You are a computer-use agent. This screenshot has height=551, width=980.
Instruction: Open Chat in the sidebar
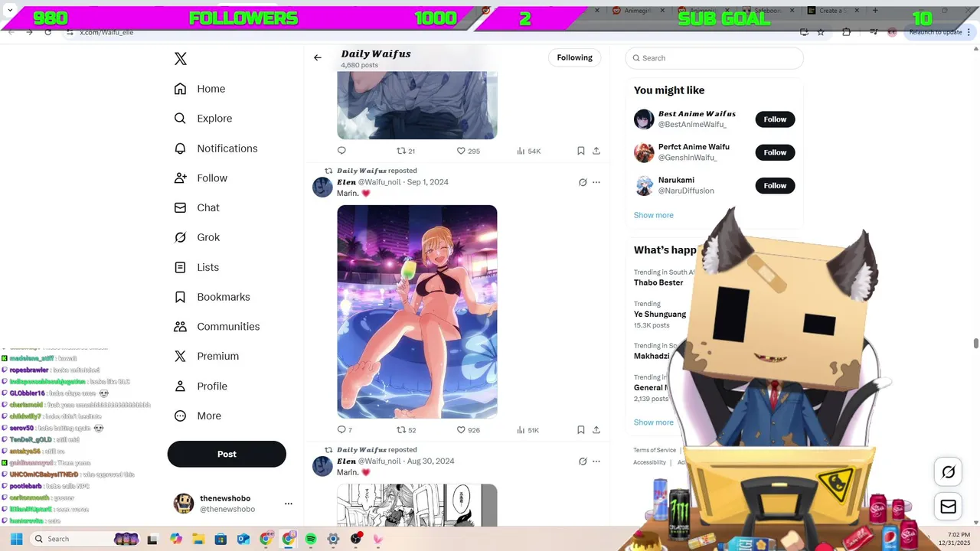pos(197,207)
